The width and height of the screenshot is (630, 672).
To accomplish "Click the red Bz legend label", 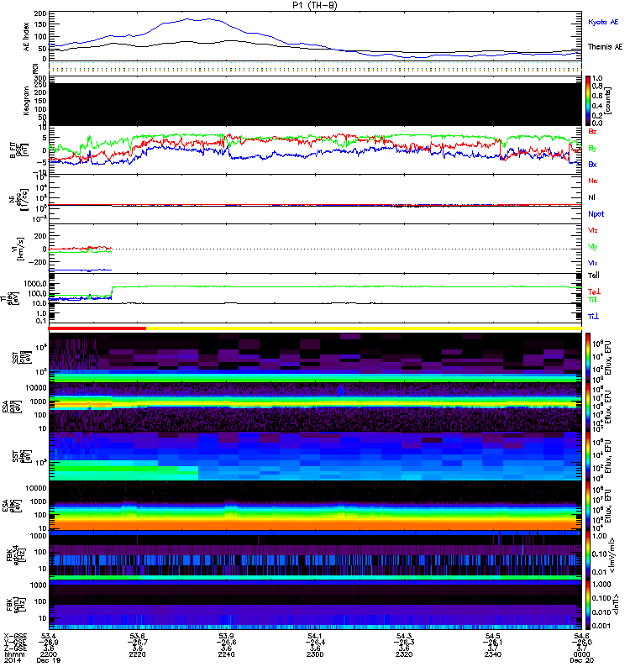I will (x=592, y=131).
